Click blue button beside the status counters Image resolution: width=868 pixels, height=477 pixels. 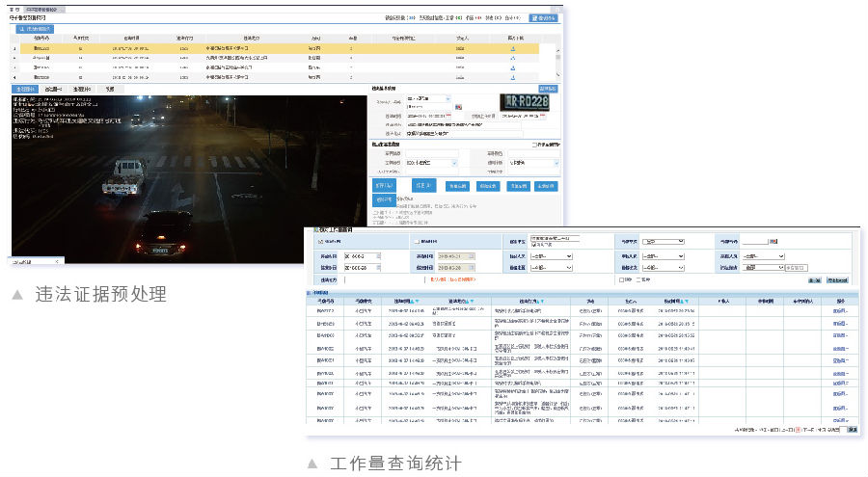(x=543, y=17)
